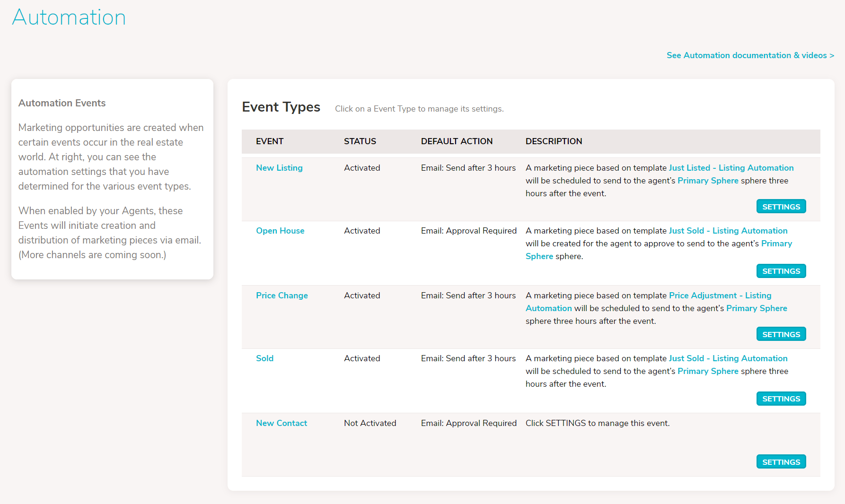The width and height of the screenshot is (845, 504).
Task: Open the Price Change event type
Action: coord(282,295)
